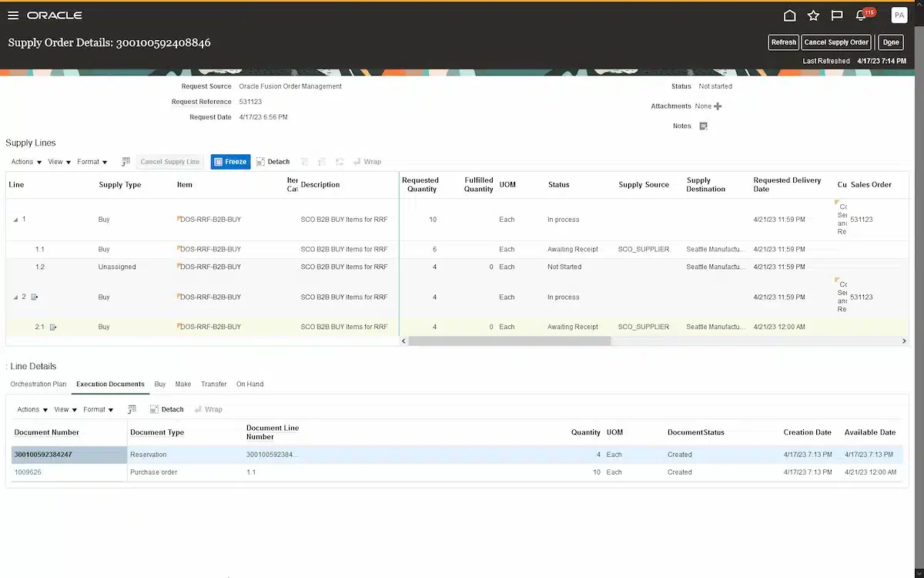Click the blue Freeze button
Screen dimensions: 924x578
pyautogui.click(x=230, y=162)
